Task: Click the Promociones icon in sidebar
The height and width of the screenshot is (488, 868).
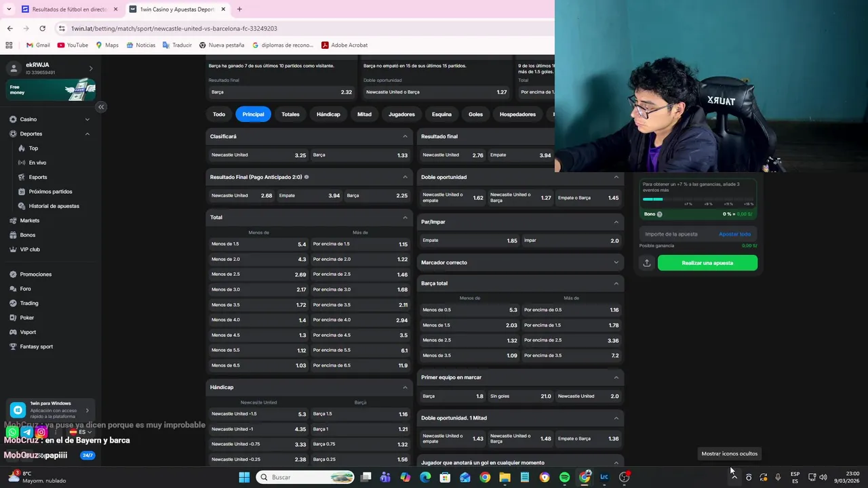Action: click(x=13, y=274)
